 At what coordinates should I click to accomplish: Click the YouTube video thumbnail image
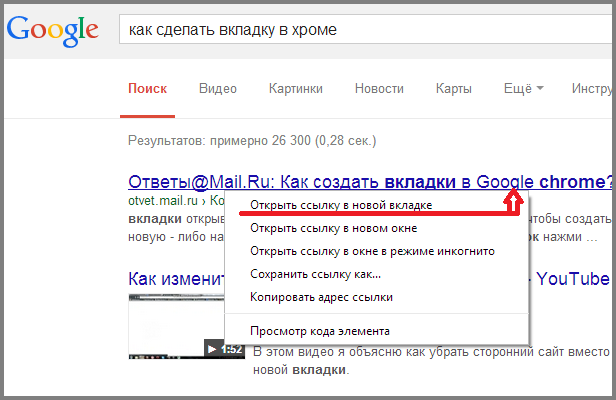[175, 325]
